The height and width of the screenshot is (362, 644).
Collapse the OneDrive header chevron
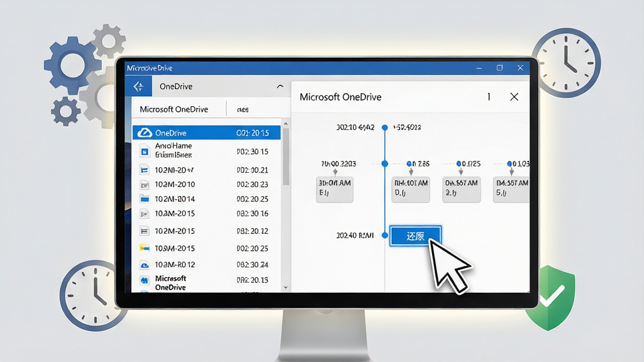pyautogui.click(x=280, y=86)
